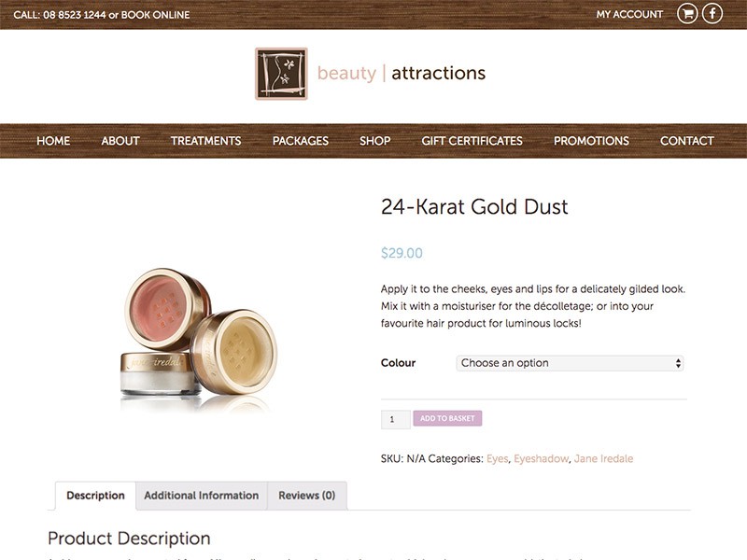Open the About menu item
The width and height of the screenshot is (747, 560).
click(x=120, y=141)
